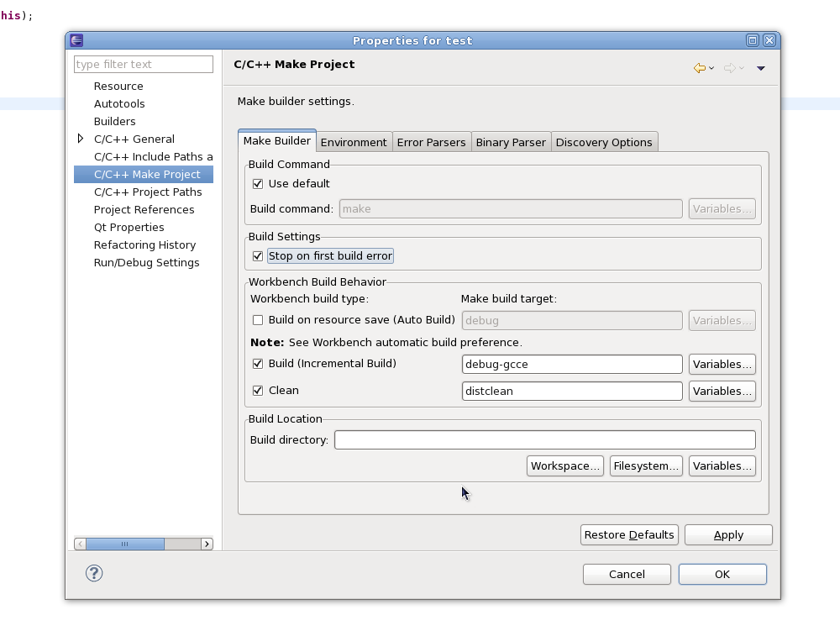Click the Eclipse icon in title bar

coord(76,40)
